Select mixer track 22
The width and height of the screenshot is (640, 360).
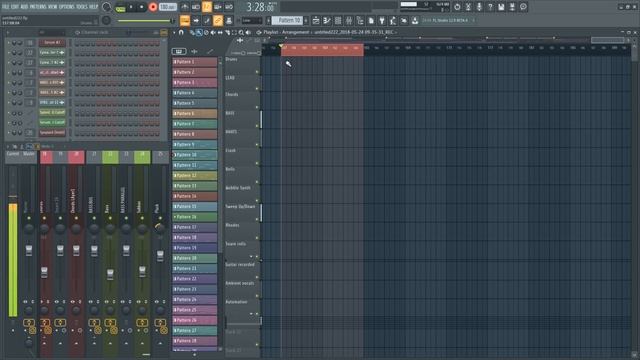point(110,157)
